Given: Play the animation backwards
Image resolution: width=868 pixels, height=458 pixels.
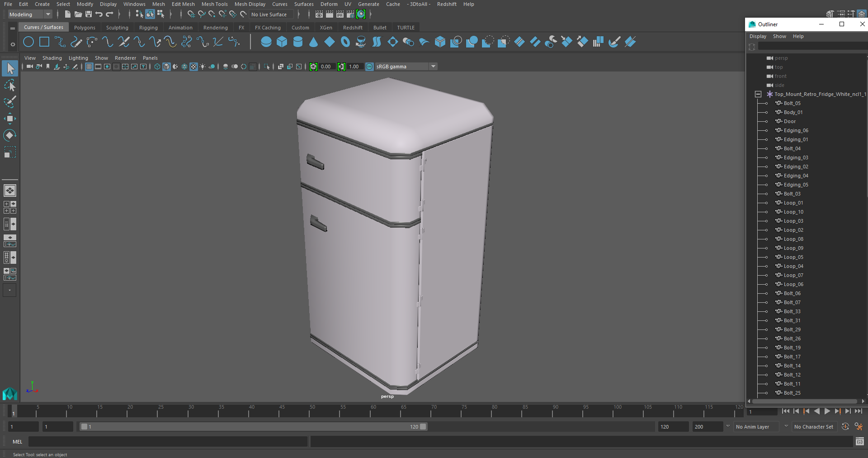Looking at the screenshot, I should (816, 411).
